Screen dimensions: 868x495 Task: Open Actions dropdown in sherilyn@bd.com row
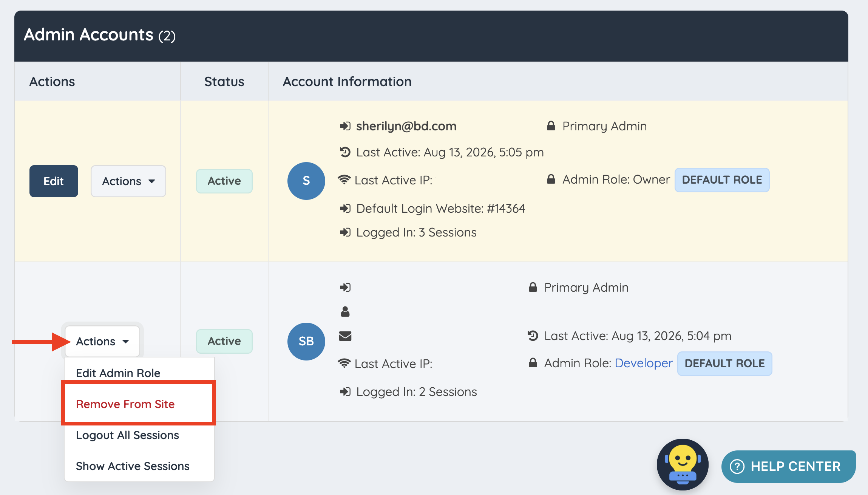(128, 181)
